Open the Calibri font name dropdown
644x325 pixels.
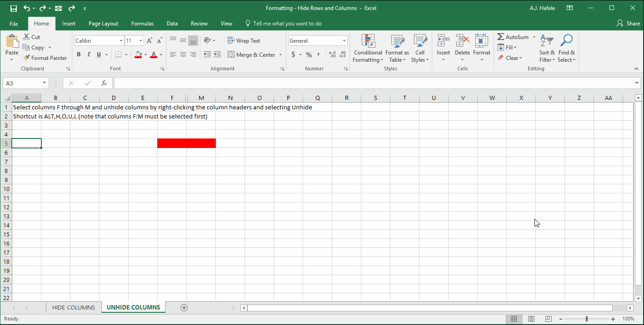[121, 41]
